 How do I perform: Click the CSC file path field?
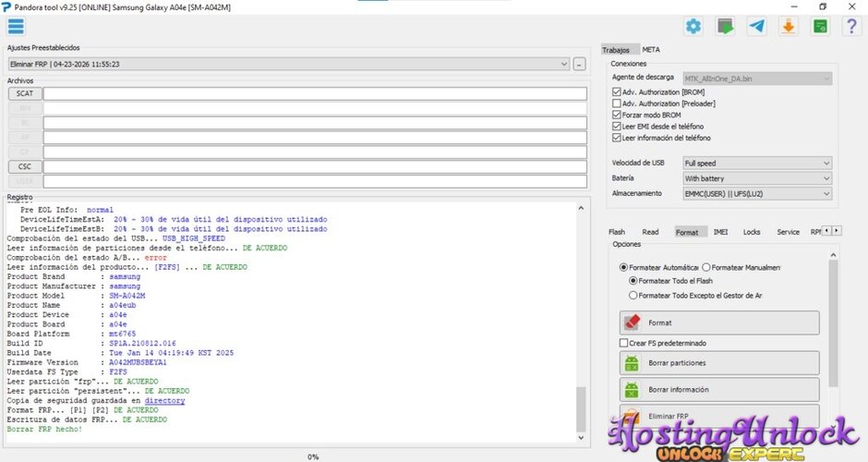coord(315,166)
